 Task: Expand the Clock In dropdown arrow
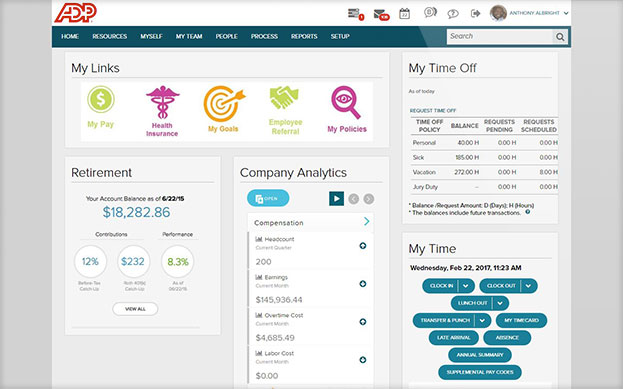coord(466,286)
